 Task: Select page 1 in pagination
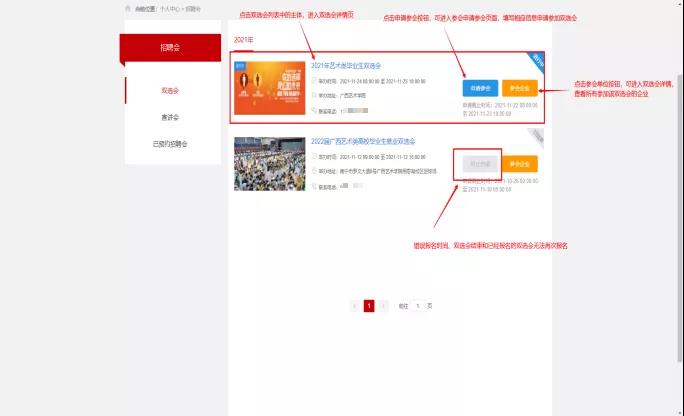[x=369, y=306]
